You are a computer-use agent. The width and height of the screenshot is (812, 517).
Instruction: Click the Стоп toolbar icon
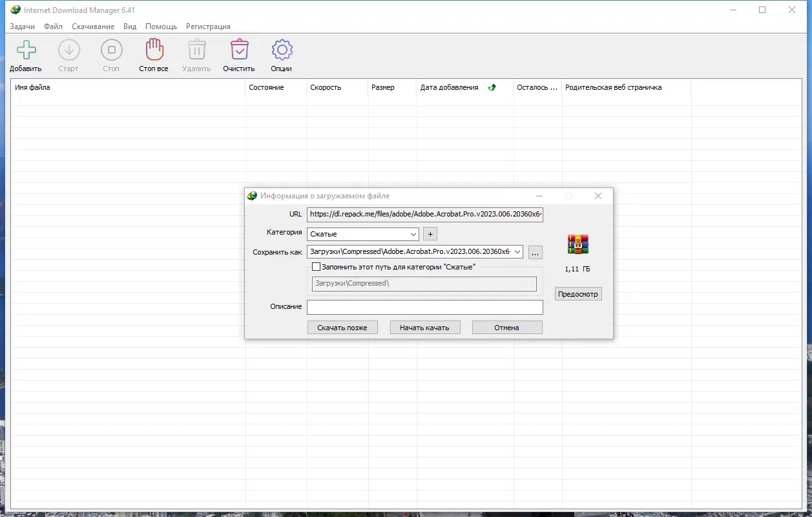111,50
